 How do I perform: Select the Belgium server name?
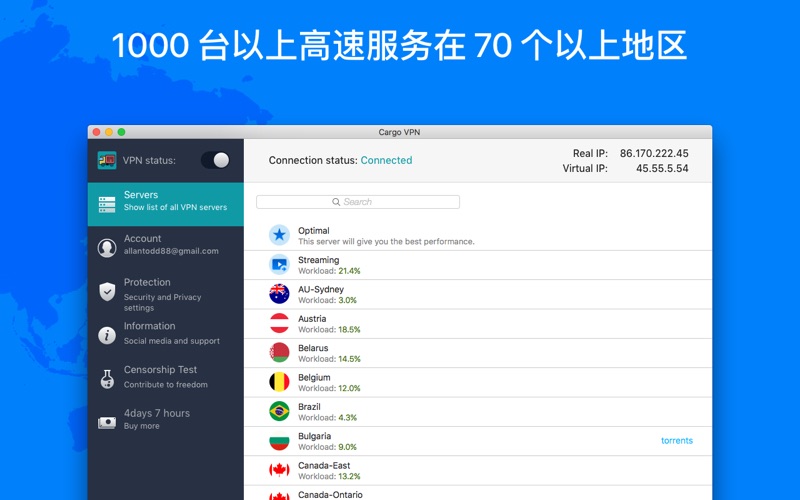coord(314,378)
